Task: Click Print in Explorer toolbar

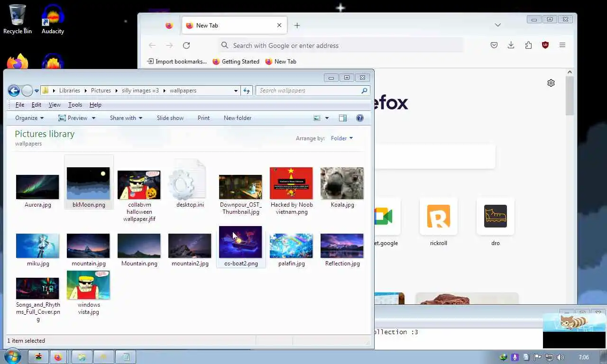Action: (203, 118)
